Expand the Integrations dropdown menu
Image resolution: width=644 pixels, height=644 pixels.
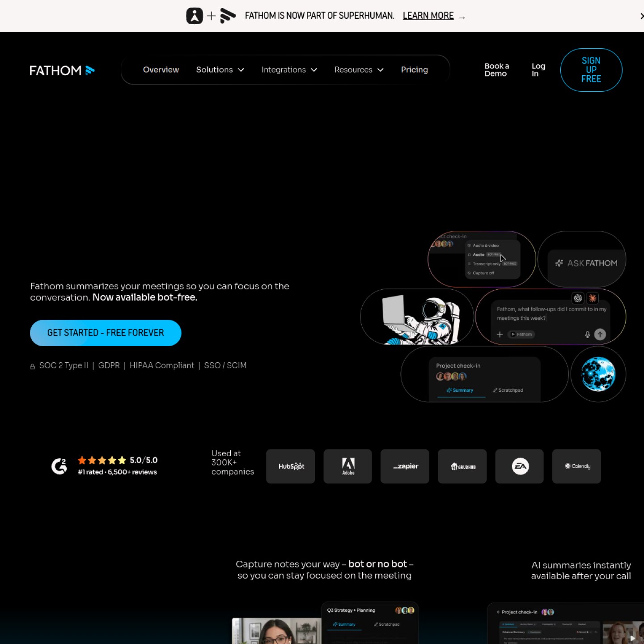(289, 70)
